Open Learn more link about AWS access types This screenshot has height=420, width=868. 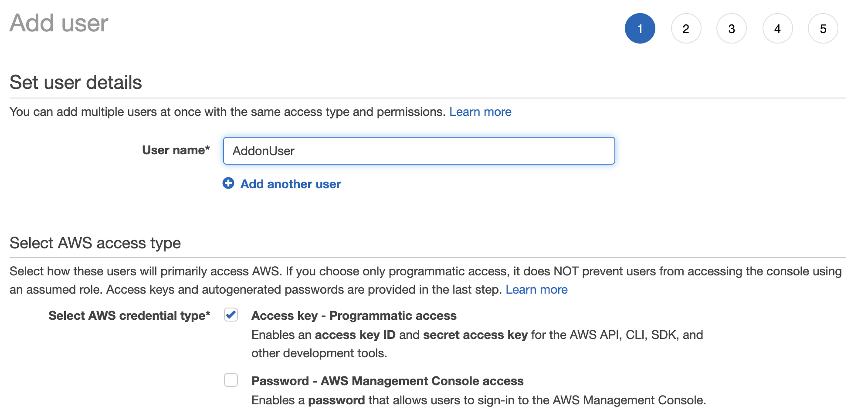click(x=536, y=290)
